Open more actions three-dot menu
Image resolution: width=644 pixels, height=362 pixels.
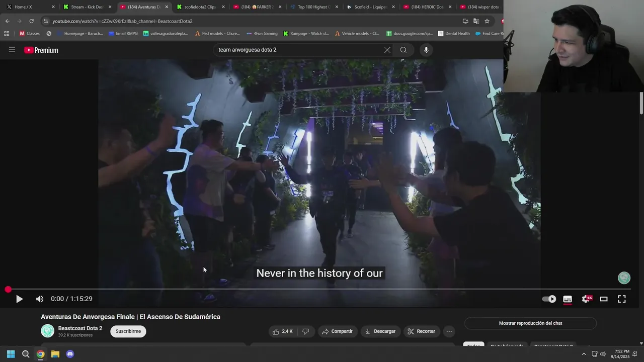coord(449,331)
